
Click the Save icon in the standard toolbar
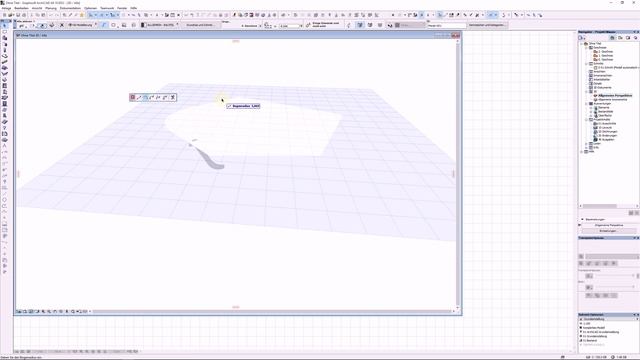18,15
